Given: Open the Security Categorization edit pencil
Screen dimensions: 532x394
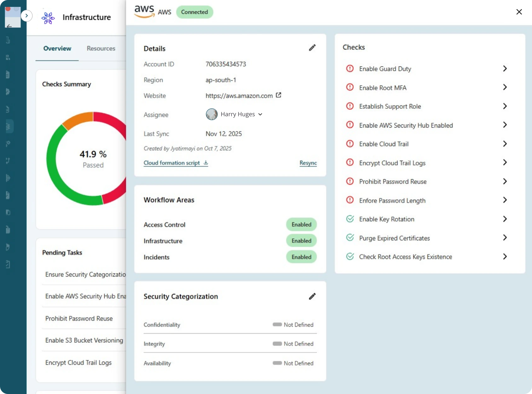Looking at the screenshot, I should click(x=312, y=296).
